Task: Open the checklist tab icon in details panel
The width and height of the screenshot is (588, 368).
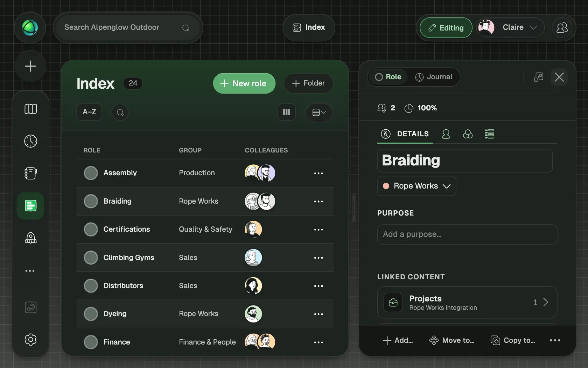Action: pyautogui.click(x=490, y=134)
